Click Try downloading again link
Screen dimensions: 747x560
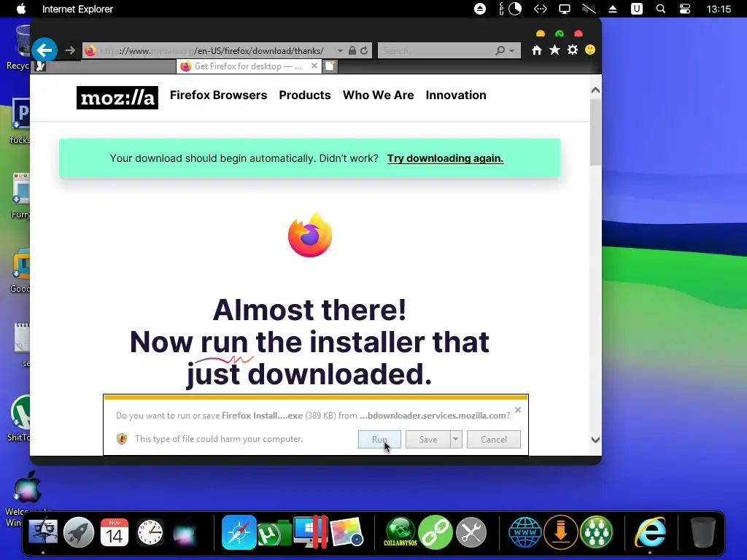click(x=446, y=158)
